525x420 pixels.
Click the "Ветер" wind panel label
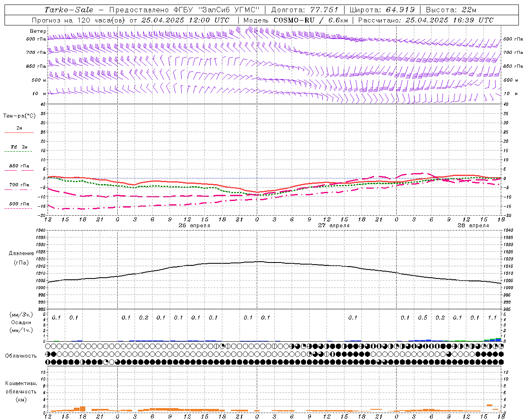(x=38, y=31)
